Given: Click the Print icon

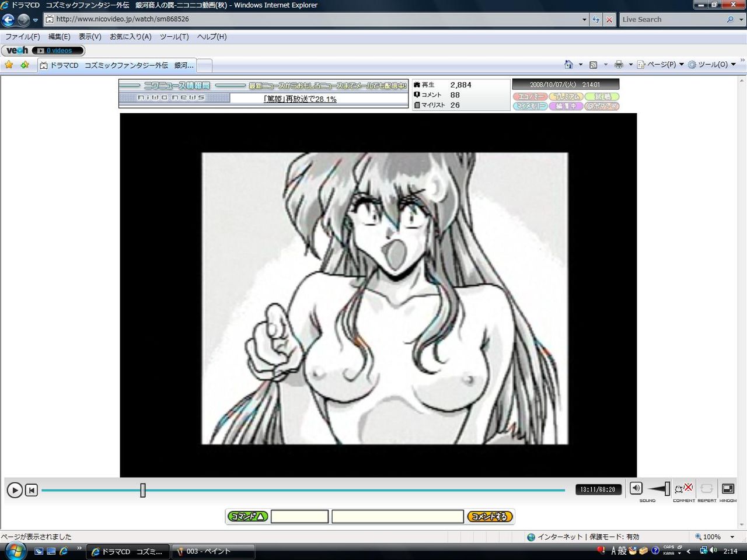Looking at the screenshot, I should coord(619,65).
